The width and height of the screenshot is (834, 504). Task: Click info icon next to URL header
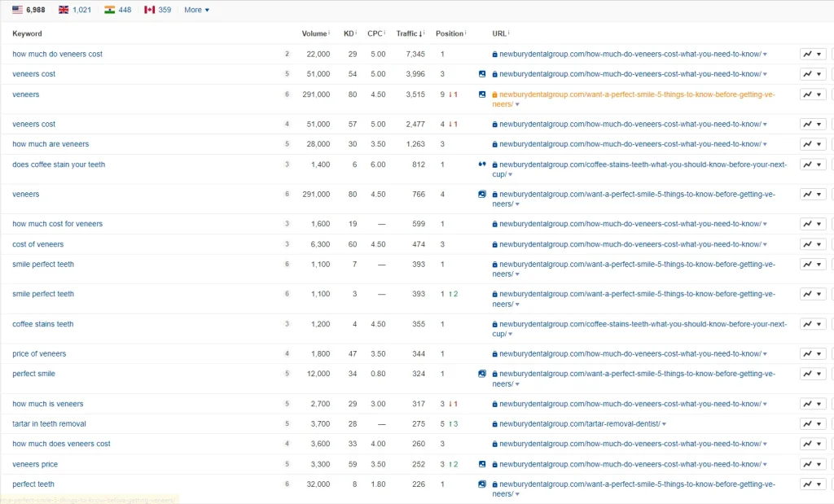click(x=508, y=33)
